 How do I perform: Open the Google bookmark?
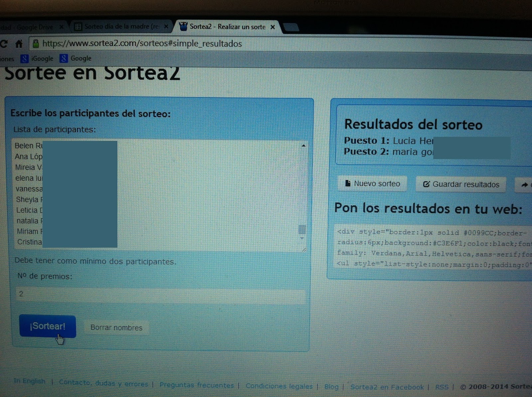click(75, 58)
